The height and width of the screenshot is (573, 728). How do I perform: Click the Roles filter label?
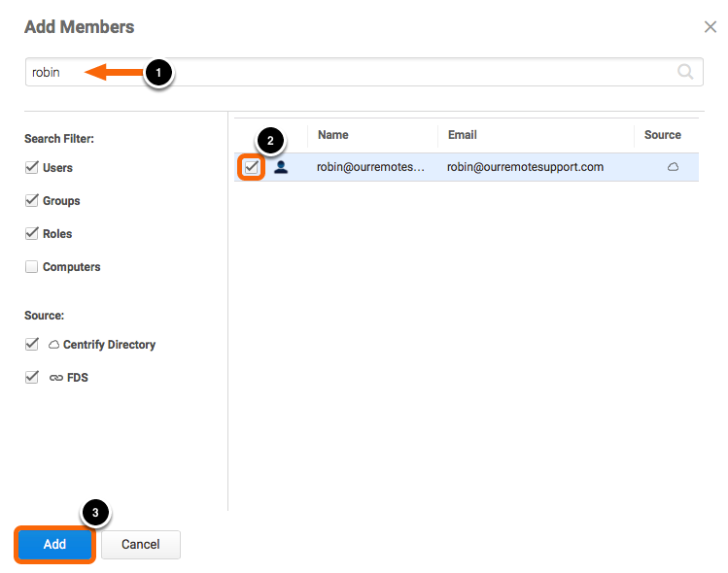pos(57,234)
